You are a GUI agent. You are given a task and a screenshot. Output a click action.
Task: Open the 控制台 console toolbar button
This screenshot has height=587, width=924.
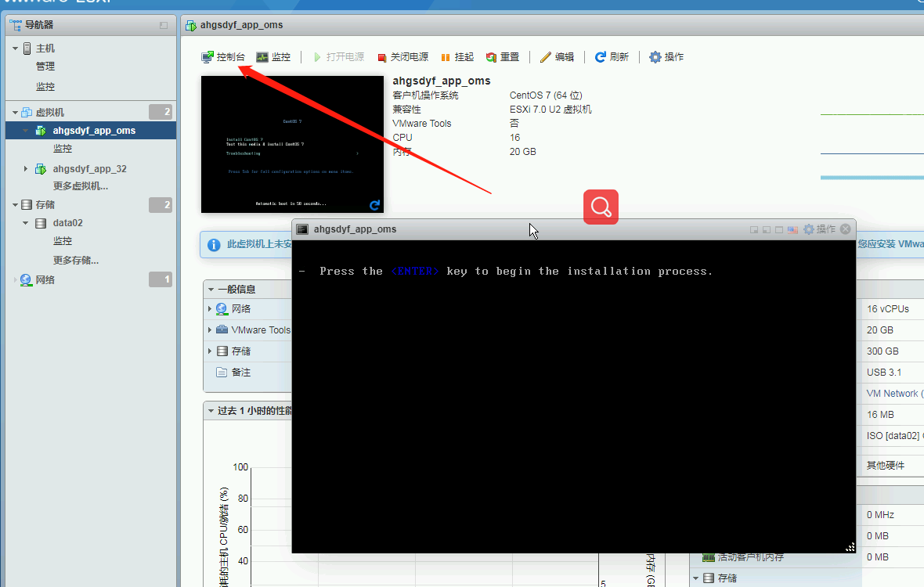tap(222, 57)
